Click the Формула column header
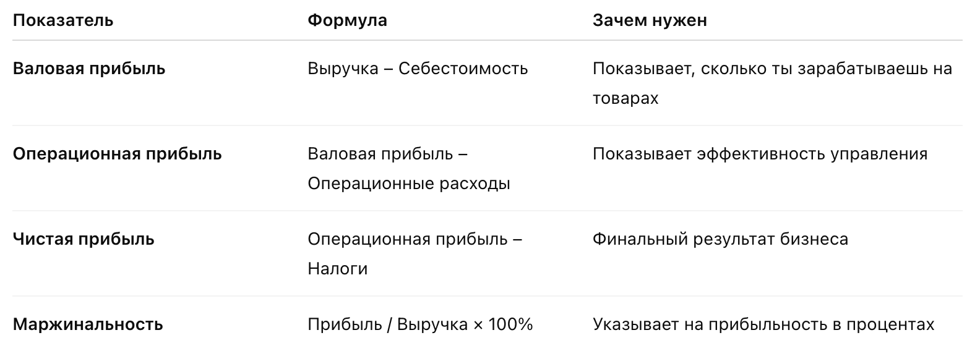This screenshot has height=351, width=980. (x=347, y=20)
